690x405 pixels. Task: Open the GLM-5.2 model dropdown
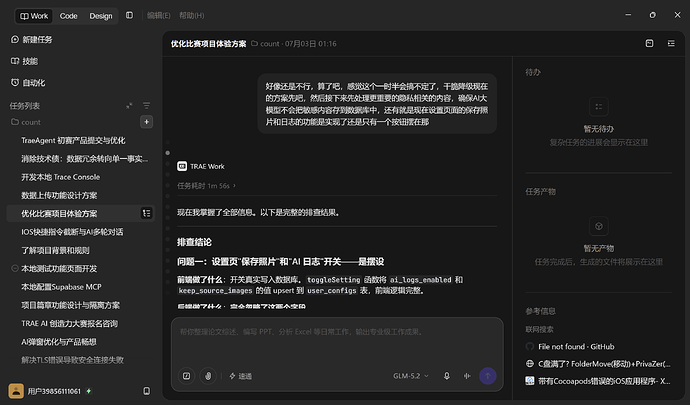[x=411, y=376]
